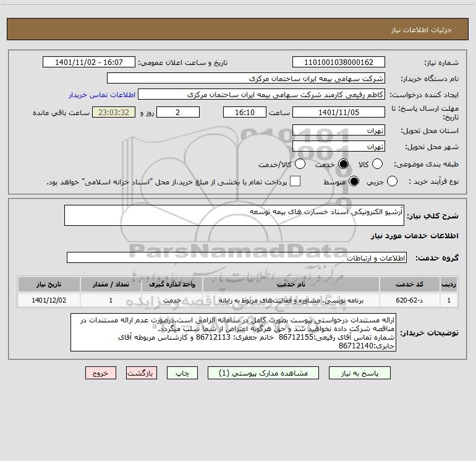Click the تاریخ نیاز column header

49,285
